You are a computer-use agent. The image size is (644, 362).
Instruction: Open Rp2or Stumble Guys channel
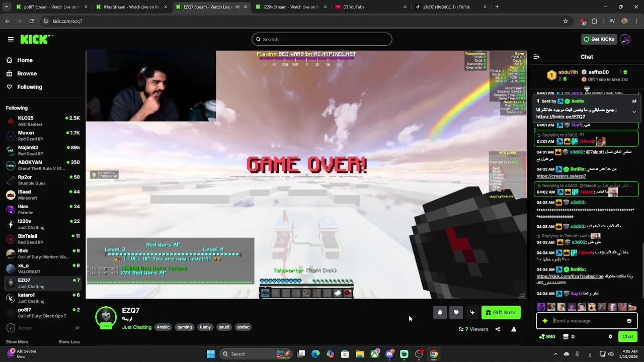click(x=43, y=180)
